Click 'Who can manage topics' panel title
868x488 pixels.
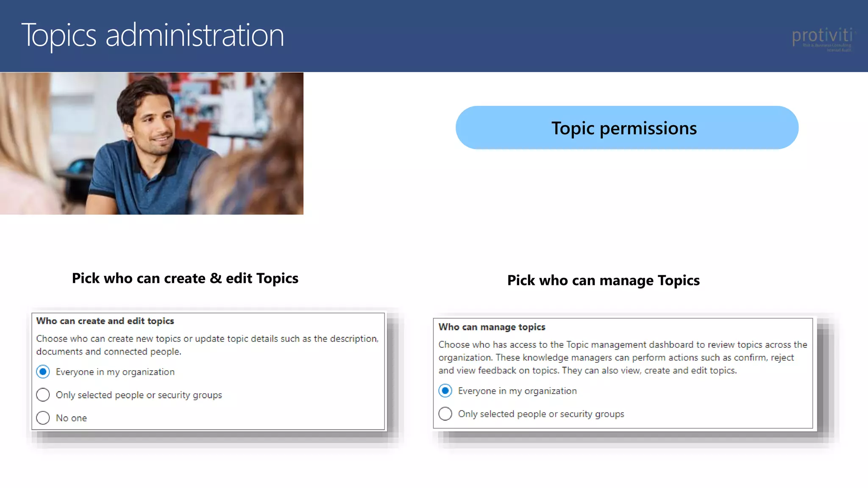[492, 327]
